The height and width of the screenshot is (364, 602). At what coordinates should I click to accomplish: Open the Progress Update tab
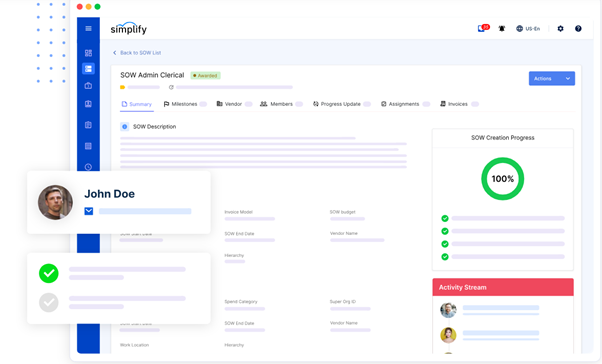(337, 104)
